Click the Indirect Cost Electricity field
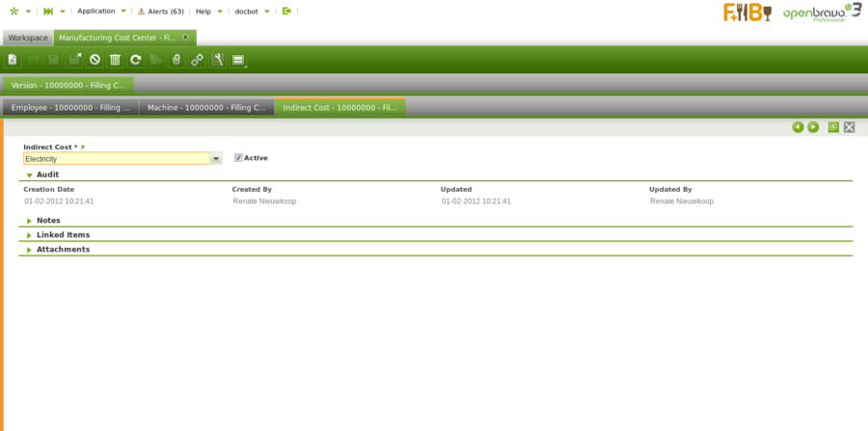 point(116,159)
